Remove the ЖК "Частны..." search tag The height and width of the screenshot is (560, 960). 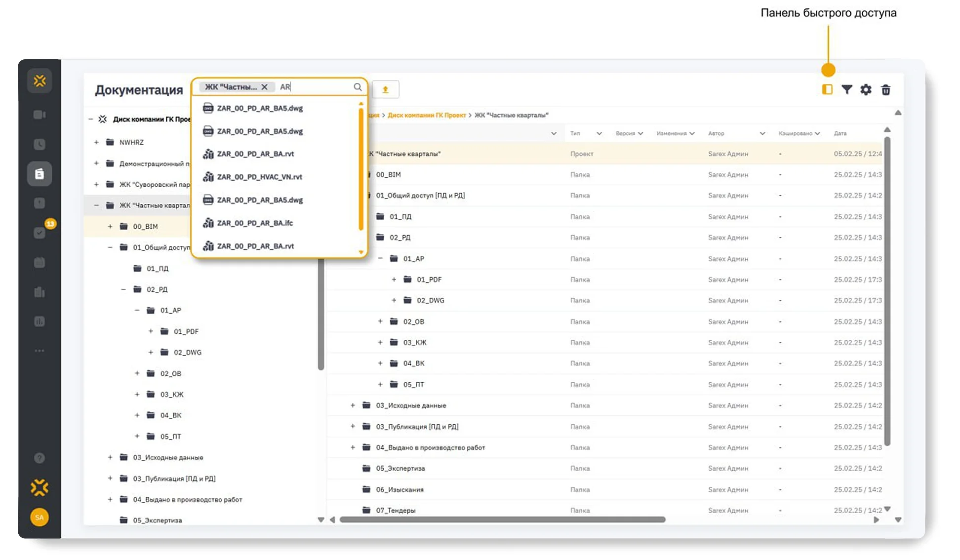tap(265, 87)
